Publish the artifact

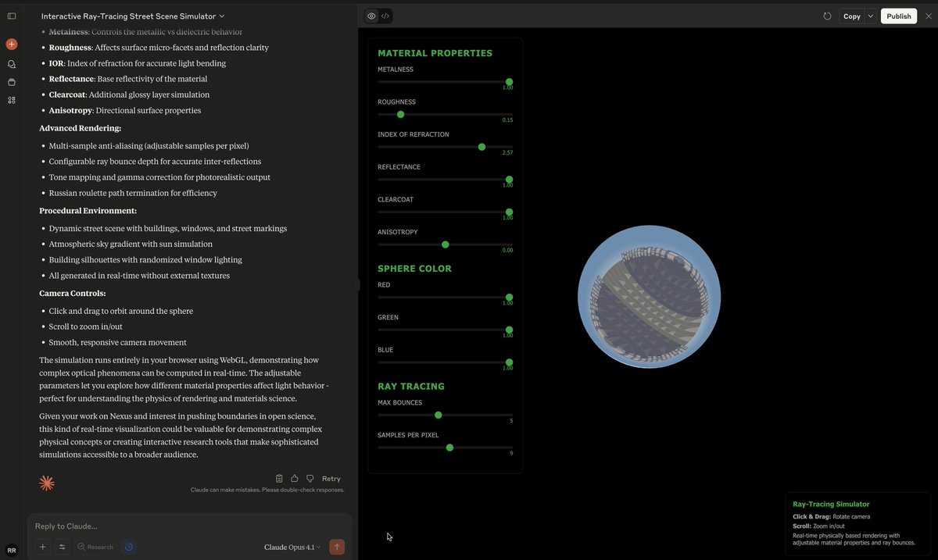point(899,16)
